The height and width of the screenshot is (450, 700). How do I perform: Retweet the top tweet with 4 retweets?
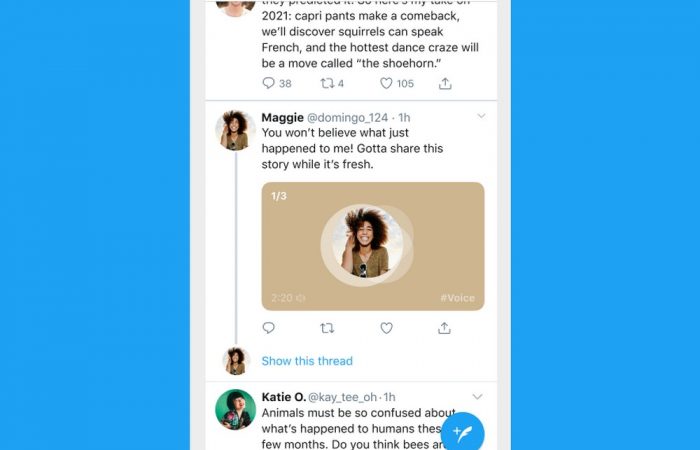326,84
